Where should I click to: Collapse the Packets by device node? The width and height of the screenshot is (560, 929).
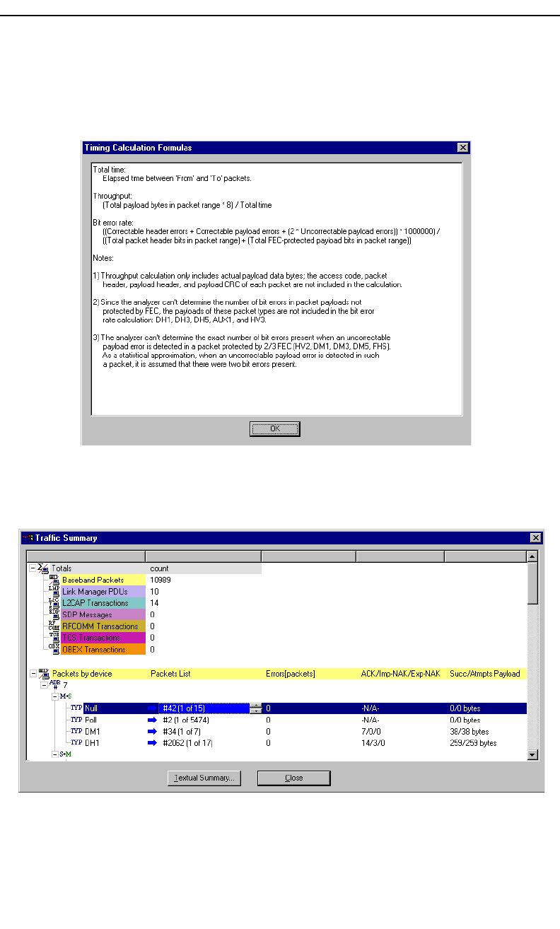[x=33, y=674]
